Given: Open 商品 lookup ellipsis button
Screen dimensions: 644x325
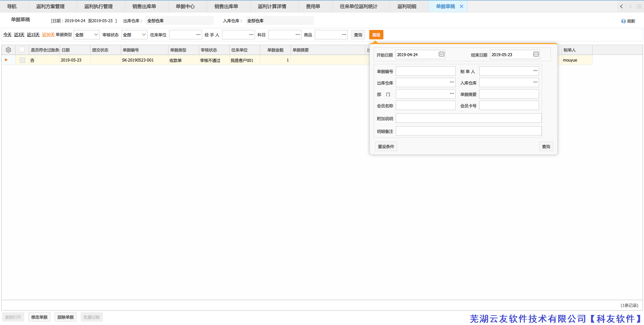Looking at the screenshot, I should (x=344, y=35).
